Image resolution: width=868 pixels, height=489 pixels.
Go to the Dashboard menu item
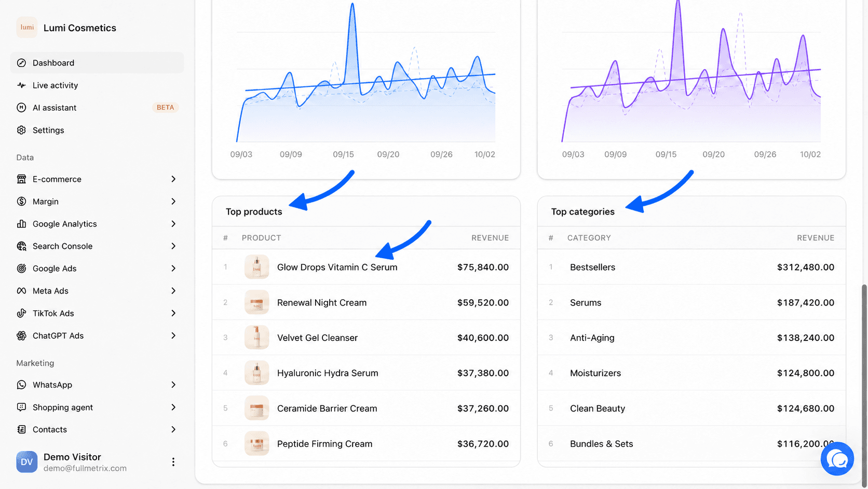(97, 63)
